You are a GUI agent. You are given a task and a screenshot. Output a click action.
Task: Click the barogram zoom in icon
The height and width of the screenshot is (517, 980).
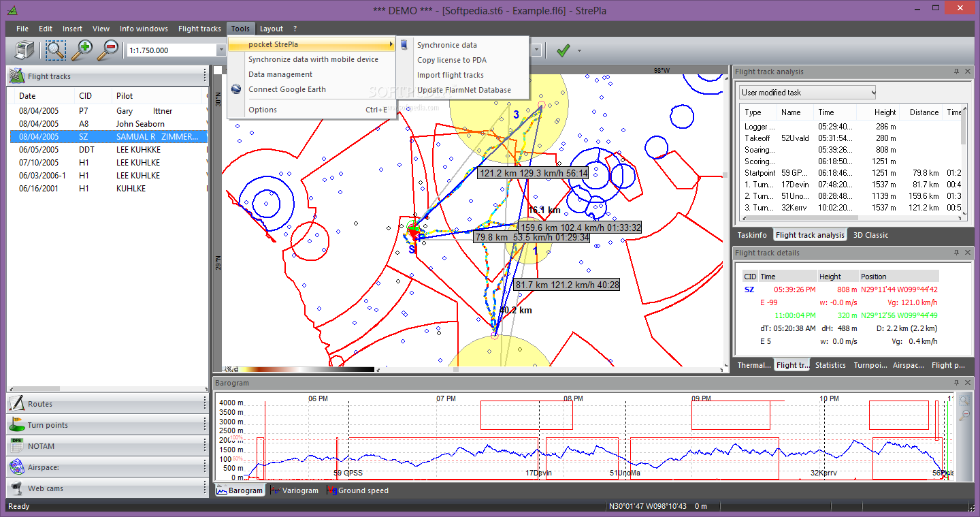coord(964,401)
